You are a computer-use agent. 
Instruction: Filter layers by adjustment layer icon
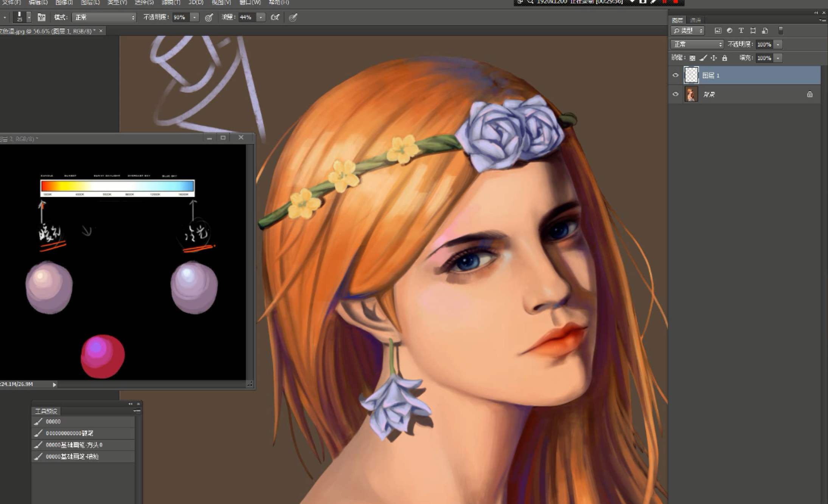pos(729,31)
